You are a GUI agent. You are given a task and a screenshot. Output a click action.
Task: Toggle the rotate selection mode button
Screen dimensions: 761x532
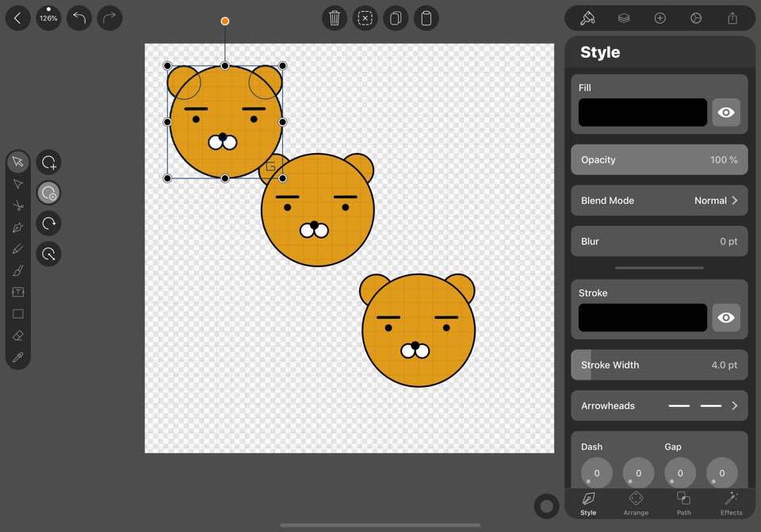[x=48, y=224]
